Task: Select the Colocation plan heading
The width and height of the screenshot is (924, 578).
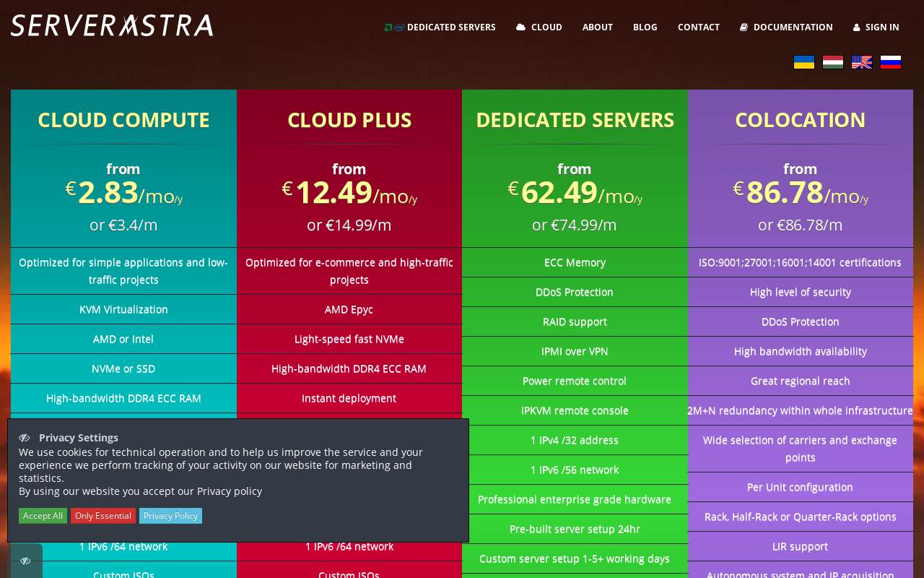Action: coord(801,120)
